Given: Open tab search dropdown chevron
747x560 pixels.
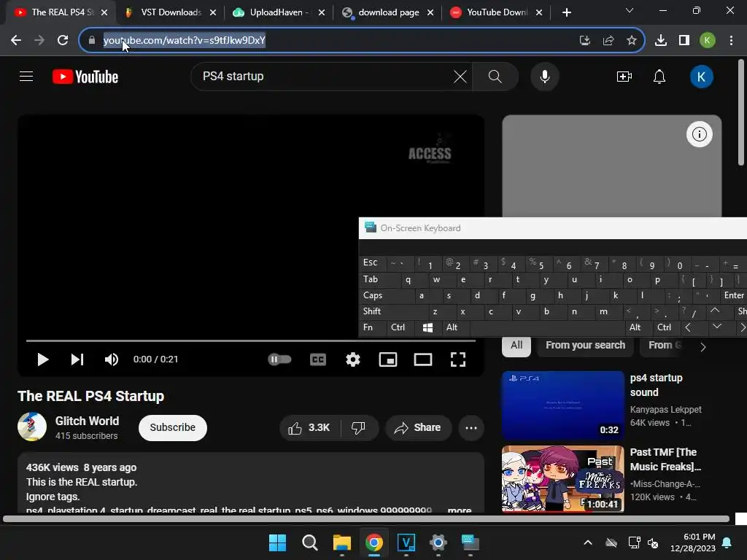Looking at the screenshot, I should pos(630,10).
